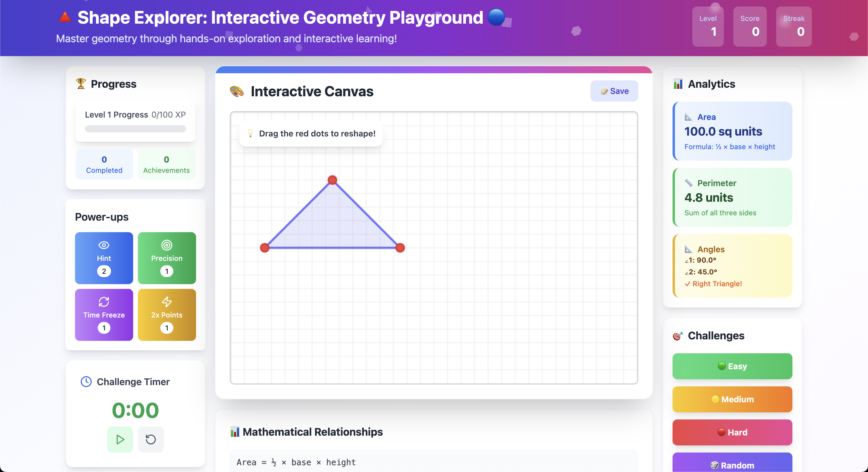Start the challenge timer play button

tap(120, 439)
